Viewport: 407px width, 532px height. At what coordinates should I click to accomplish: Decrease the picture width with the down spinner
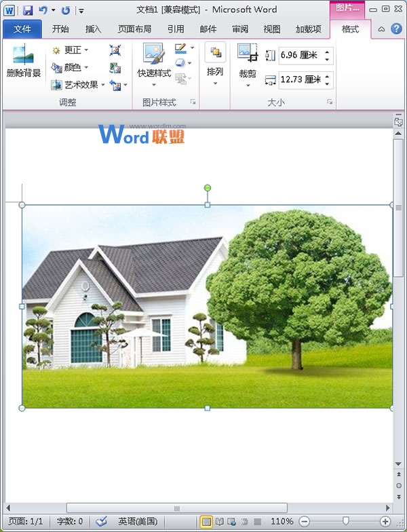tap(327, 84)
